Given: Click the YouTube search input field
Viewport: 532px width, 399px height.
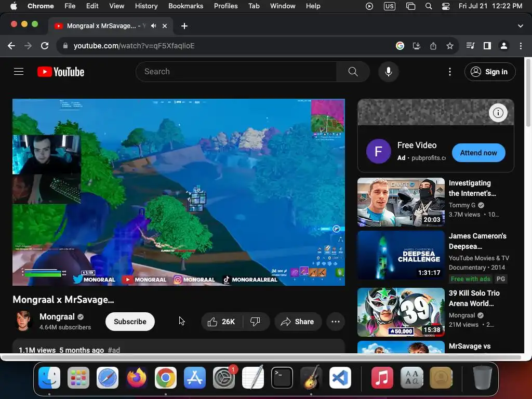Looking at the screenshot, I should point(236,72).
